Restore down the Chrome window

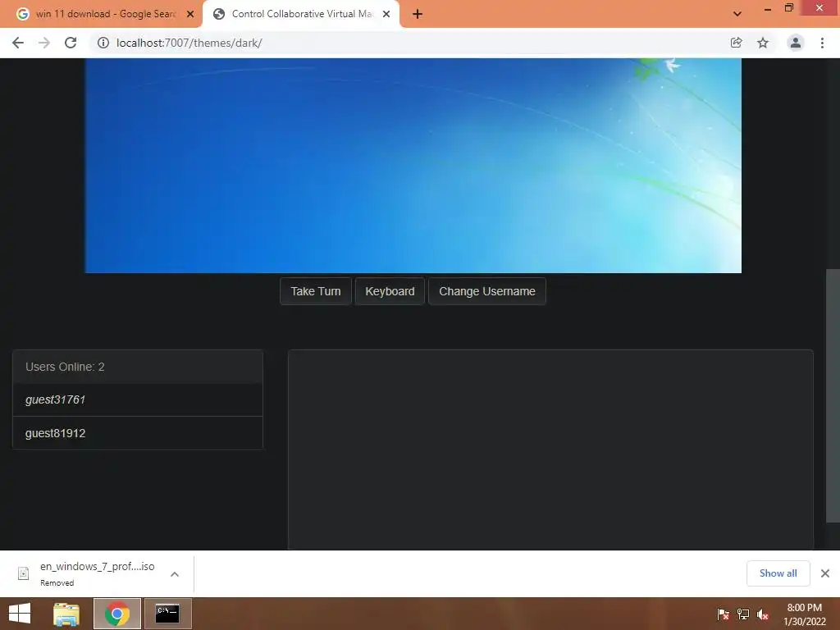pos(789,8)
